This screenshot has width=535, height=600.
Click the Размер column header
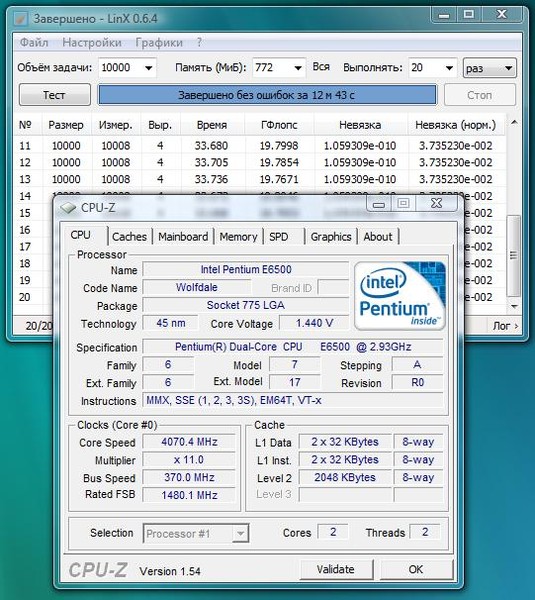(x=66, y=125)
